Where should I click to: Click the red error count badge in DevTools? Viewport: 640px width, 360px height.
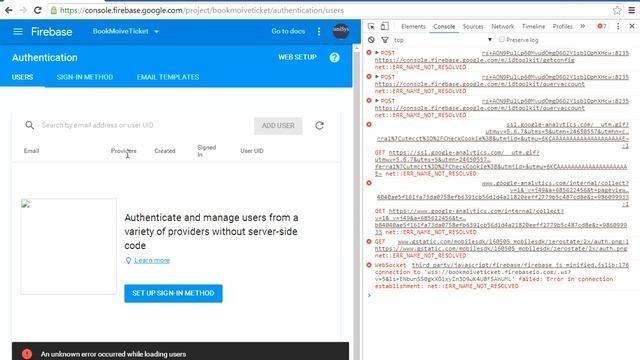point(602,26)
